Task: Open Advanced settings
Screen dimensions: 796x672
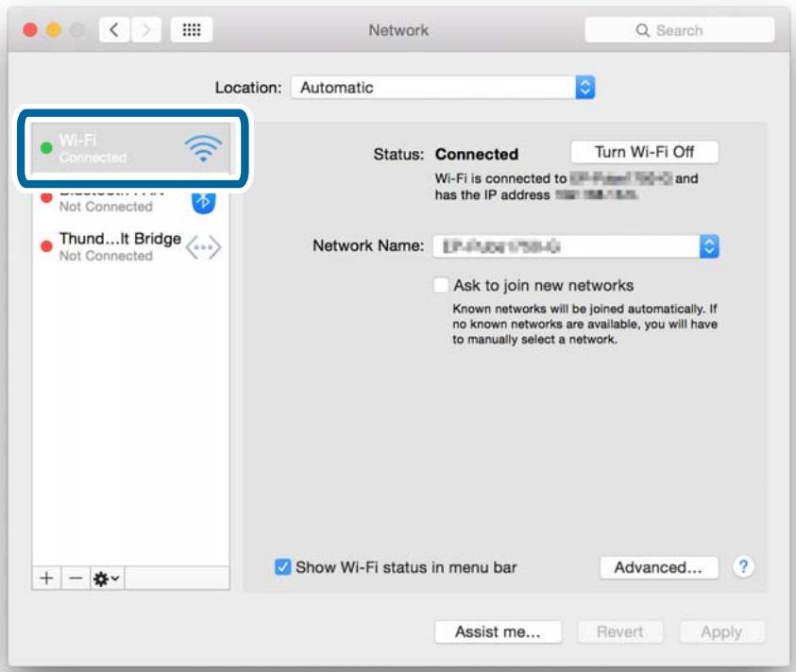Action: click(658, 567)
